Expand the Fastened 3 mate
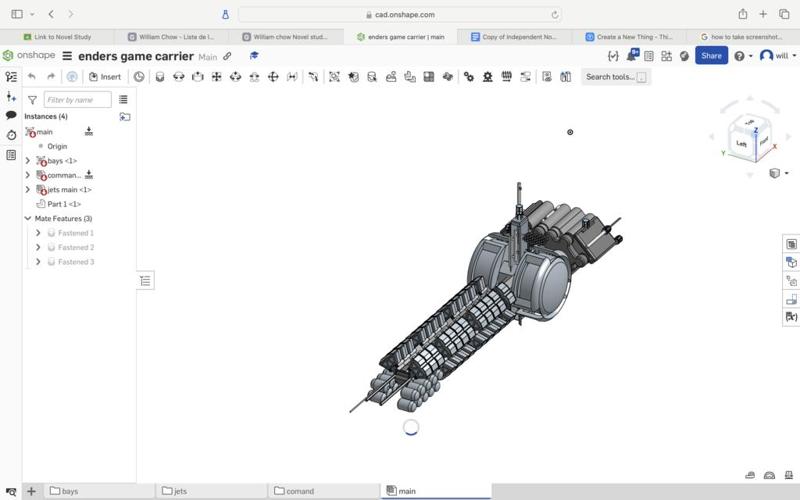Image resolution: width=800 pixels, height=500 pixels. (x=38, y=261)
